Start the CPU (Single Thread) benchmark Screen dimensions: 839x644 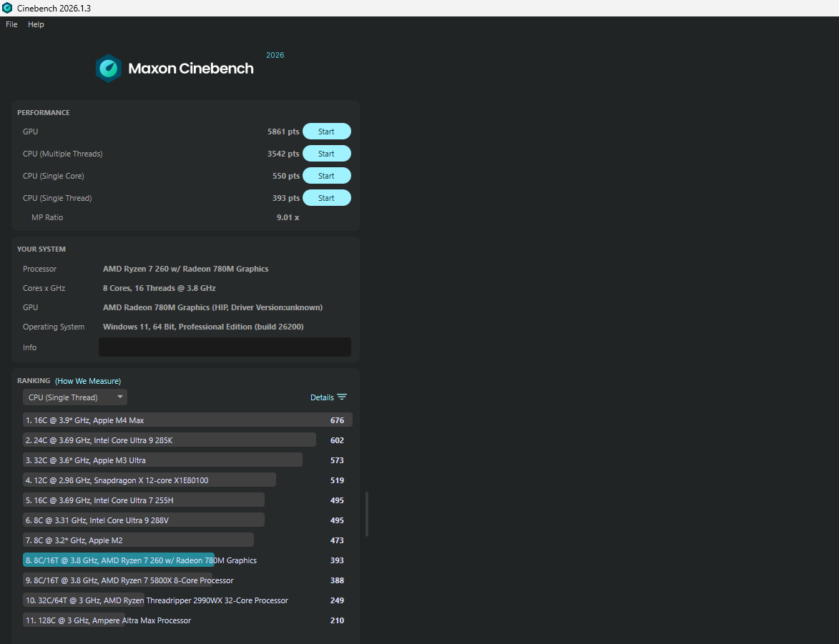[326, 198]
